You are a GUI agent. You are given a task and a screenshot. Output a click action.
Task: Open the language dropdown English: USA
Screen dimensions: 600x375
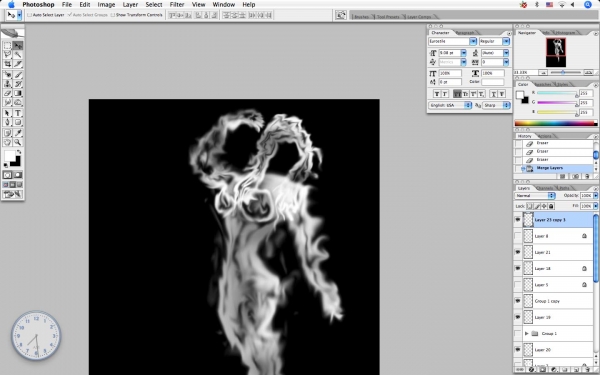click(x=450, y=105)
